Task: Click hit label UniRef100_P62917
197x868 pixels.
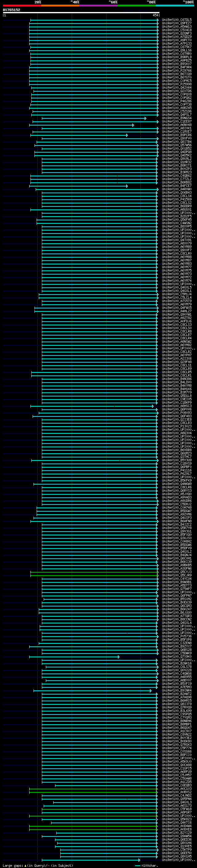Action: tap(176, 474)
